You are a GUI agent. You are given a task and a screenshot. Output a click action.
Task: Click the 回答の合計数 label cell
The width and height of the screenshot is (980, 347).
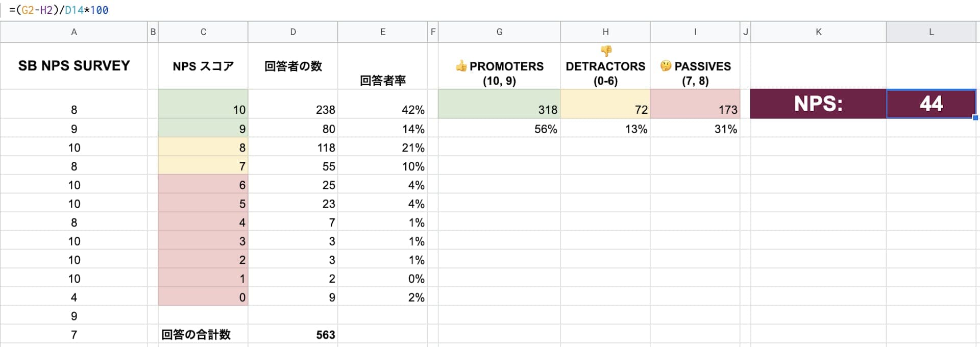coord(203,335)
